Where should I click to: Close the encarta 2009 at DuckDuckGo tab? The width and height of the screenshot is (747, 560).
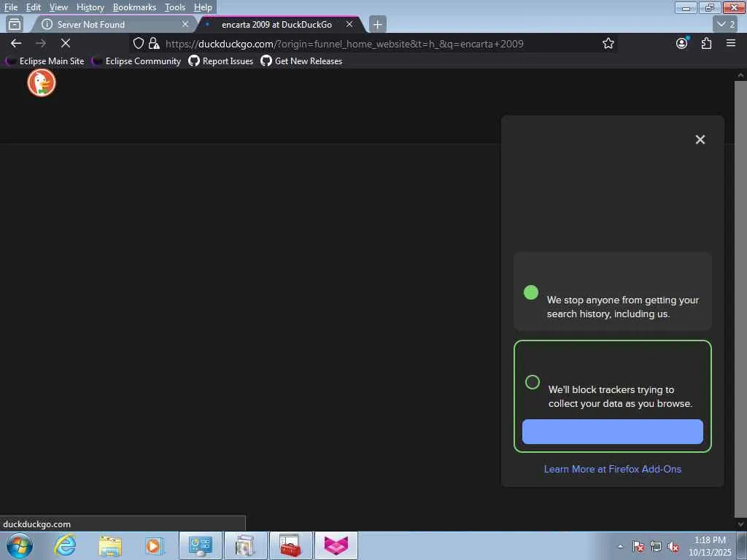pyautogui.click(x=349, y=24)
